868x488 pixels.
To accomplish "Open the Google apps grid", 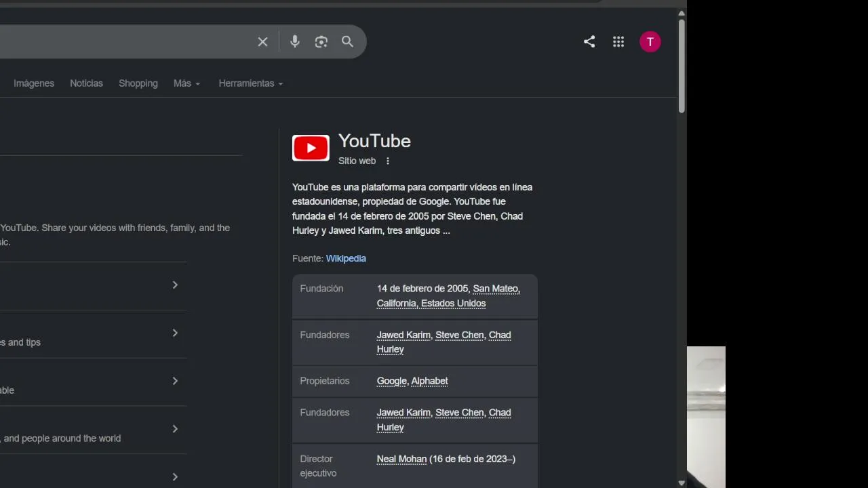I will [x=618, y=42].
